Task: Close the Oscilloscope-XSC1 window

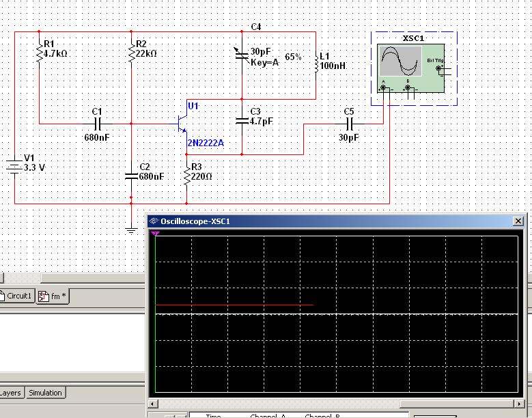Action: click(x=518, y=221)
